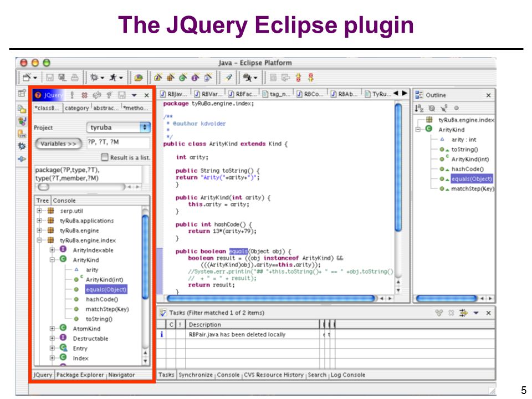Screen dimensions: 532x399
Task: Open the Tasks view dropdown menu triangle
Action: 476,313
